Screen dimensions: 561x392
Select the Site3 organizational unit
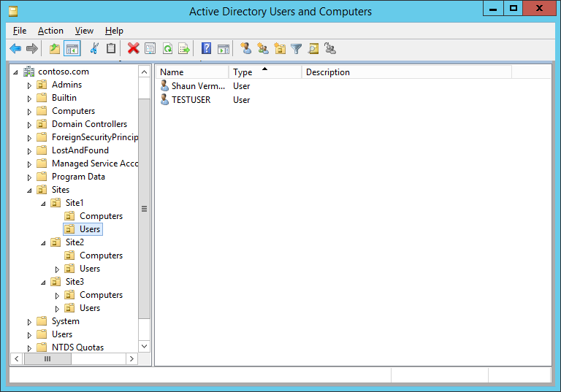tap(75, 282)
